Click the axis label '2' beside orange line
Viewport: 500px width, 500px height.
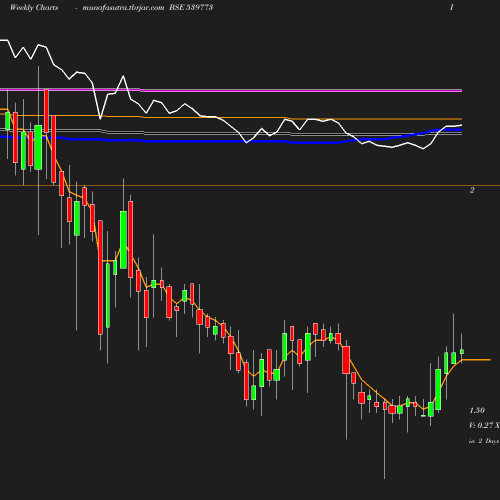(472, 190)
